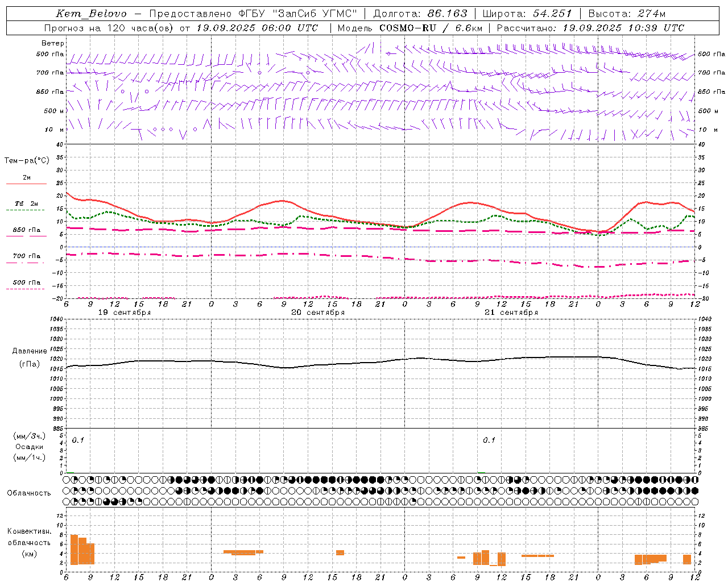Click the Ветер panel label
Screen dimensions: 728x582
point(53,43)
